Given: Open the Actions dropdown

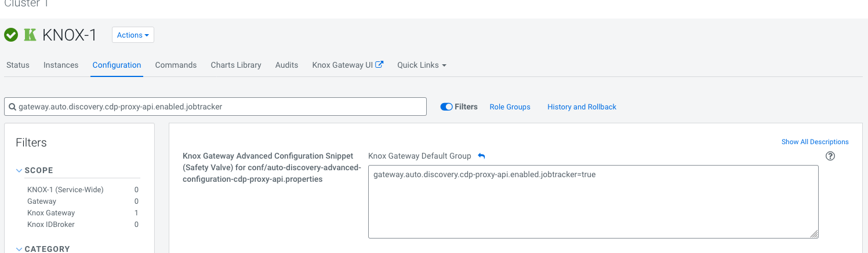Looking at the screenshot, I should (x=133, y=35).
